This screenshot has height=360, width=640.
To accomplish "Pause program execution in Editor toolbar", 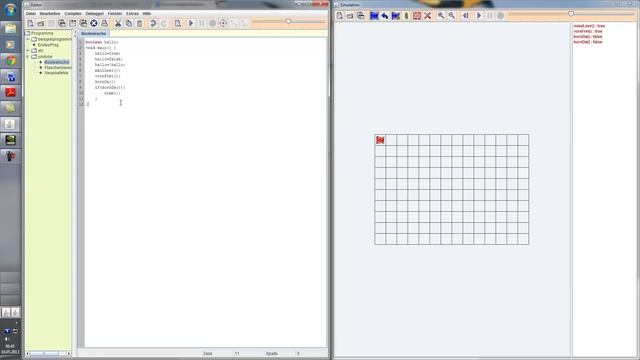I will pyautogui.click(x=202, y=23).
